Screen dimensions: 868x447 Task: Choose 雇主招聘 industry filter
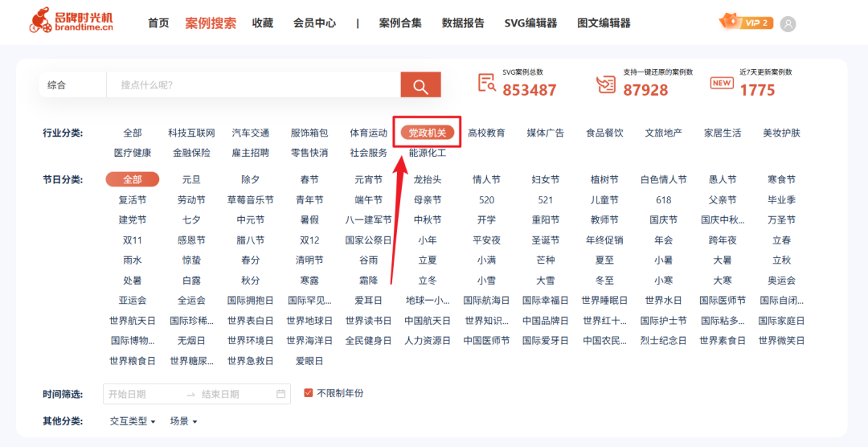pos(251,153)
